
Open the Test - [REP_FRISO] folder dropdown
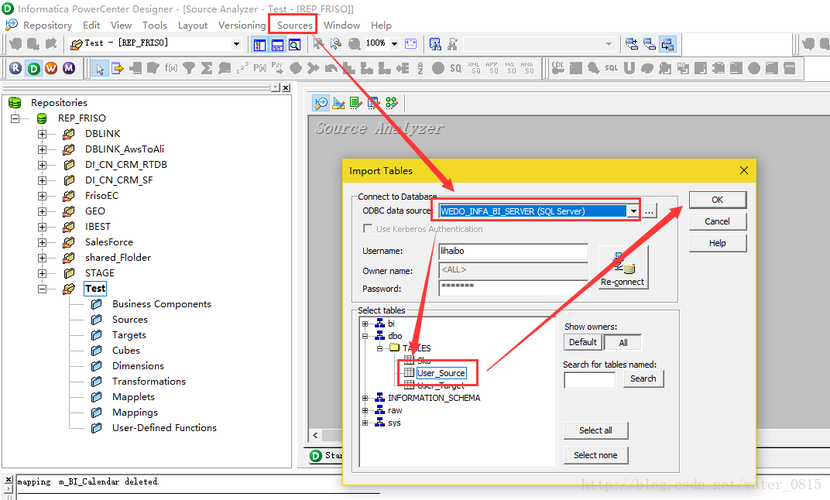click(x=237, y=44)
